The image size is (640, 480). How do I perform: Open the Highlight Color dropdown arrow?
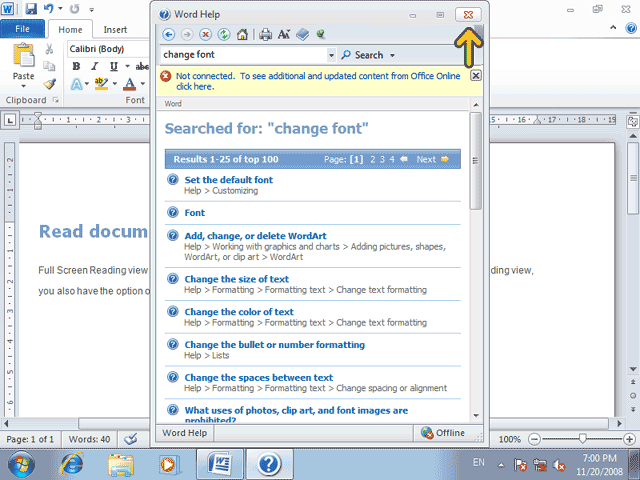coord(115,84)
